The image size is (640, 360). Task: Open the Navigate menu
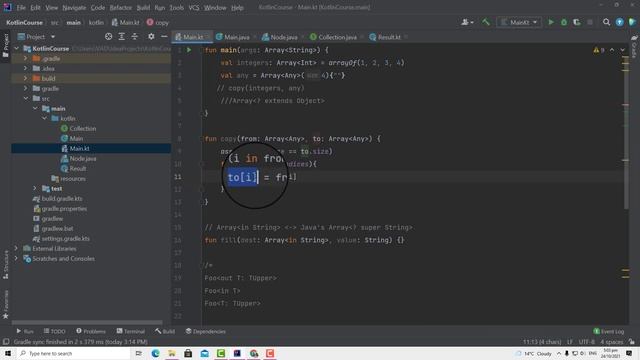(74, 7)
